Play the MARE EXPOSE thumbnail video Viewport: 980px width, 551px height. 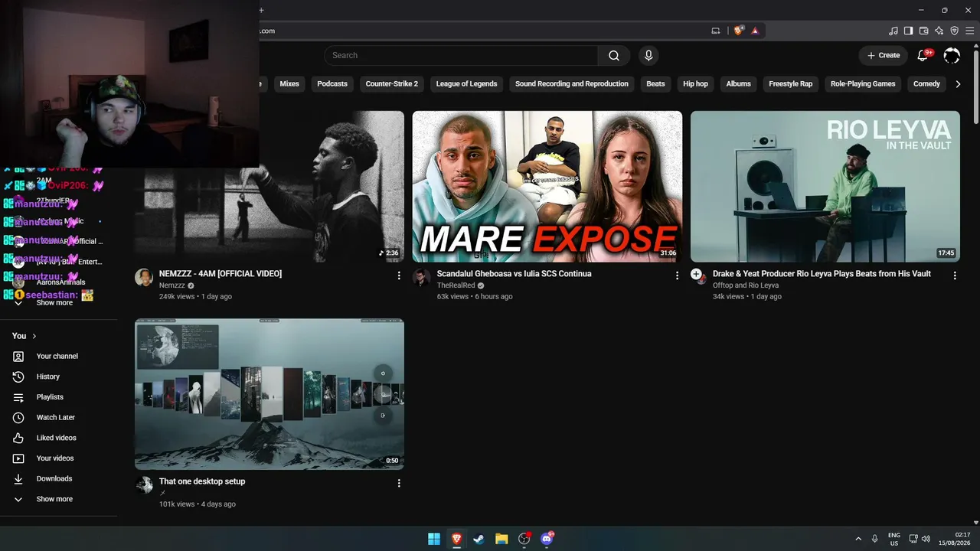click(x=547, y=187)
